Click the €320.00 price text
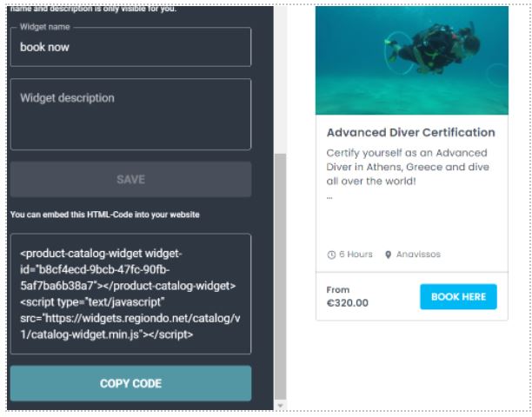The width and height of the screenshot is (532, 417). point(347,302)
